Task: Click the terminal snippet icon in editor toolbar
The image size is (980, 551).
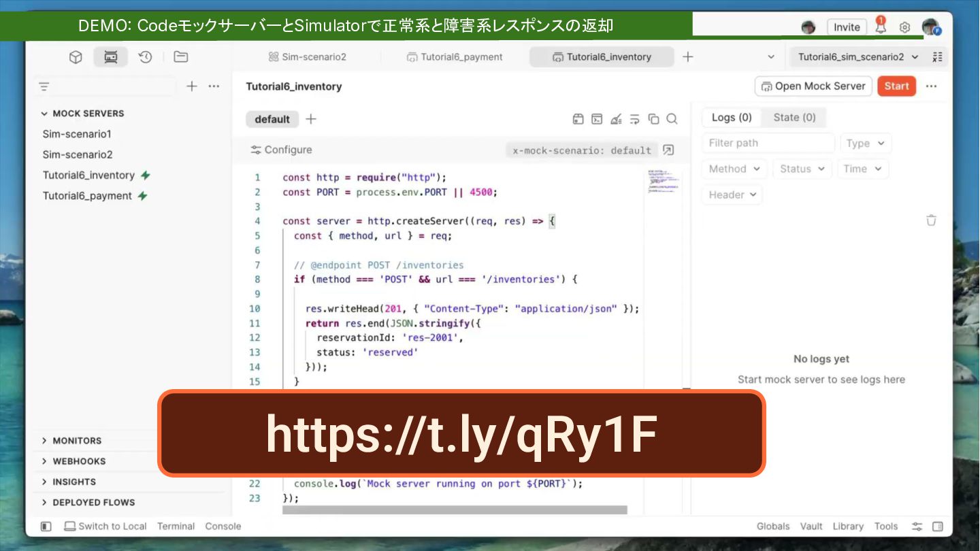Action: [597, 119]
